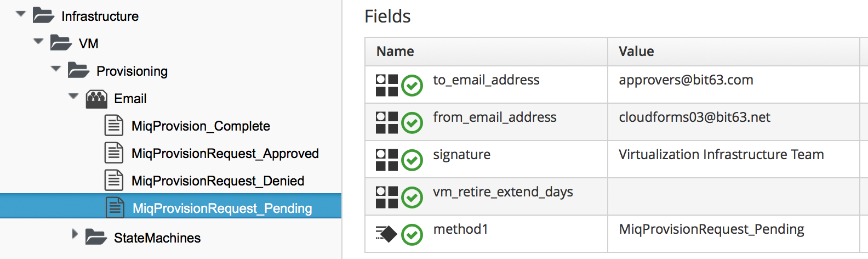Image resolution: width=868 pixels, height=259 pixels.
Task: Click the Email class icon
Action: coord(96,99)
